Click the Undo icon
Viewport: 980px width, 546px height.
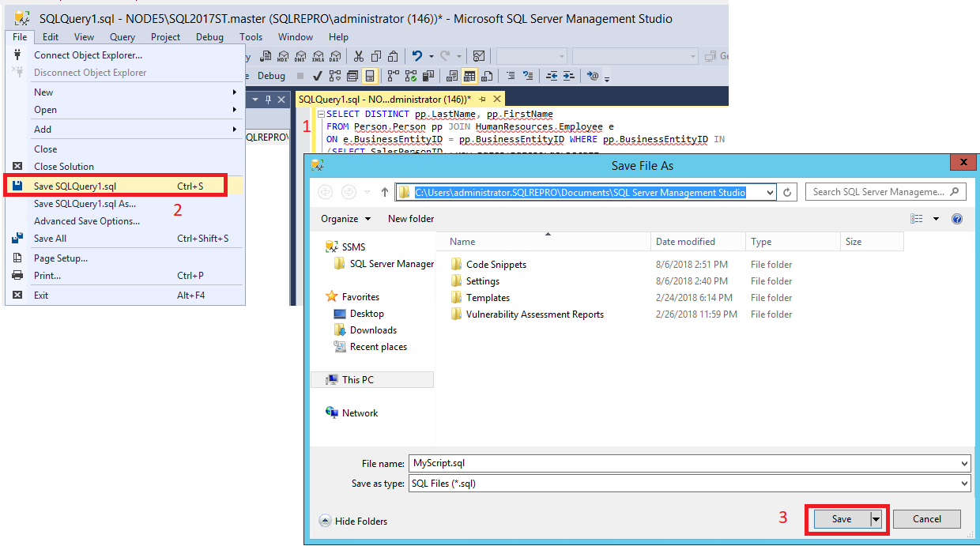coord(418,55)
